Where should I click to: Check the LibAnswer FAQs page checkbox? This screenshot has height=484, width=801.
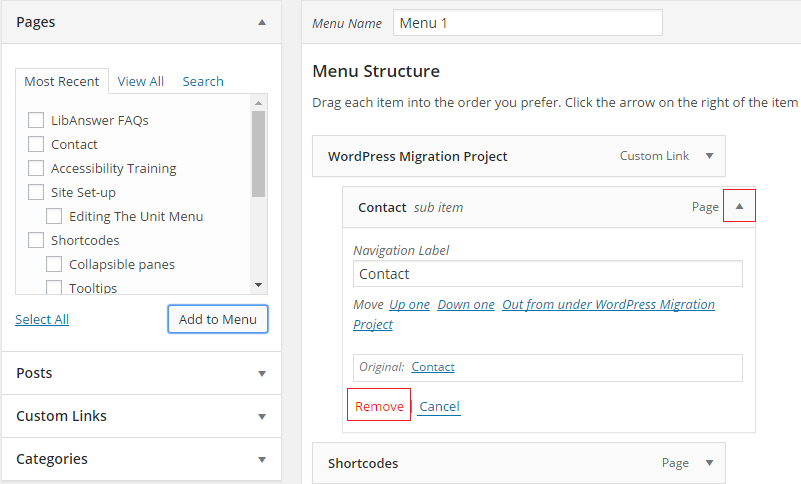click(x=36, y=120)
